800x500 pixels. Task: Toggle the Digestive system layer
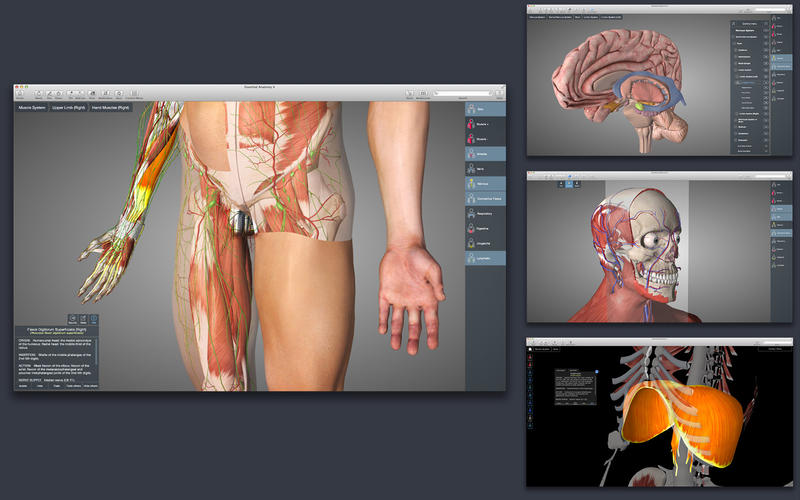pyautogui.click(x=485, y=229)
